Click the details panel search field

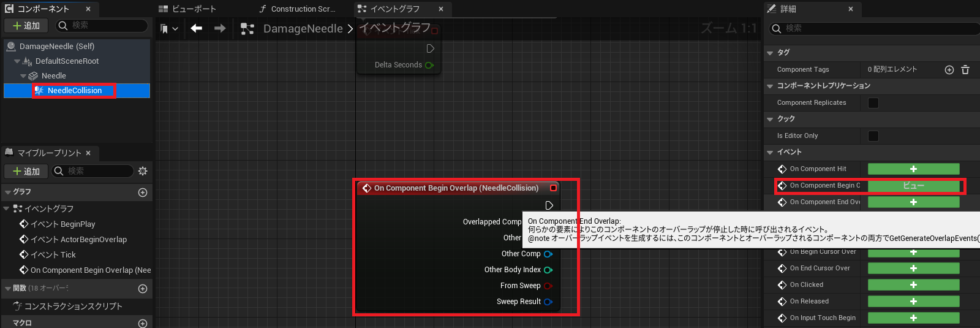pos(876,28)
